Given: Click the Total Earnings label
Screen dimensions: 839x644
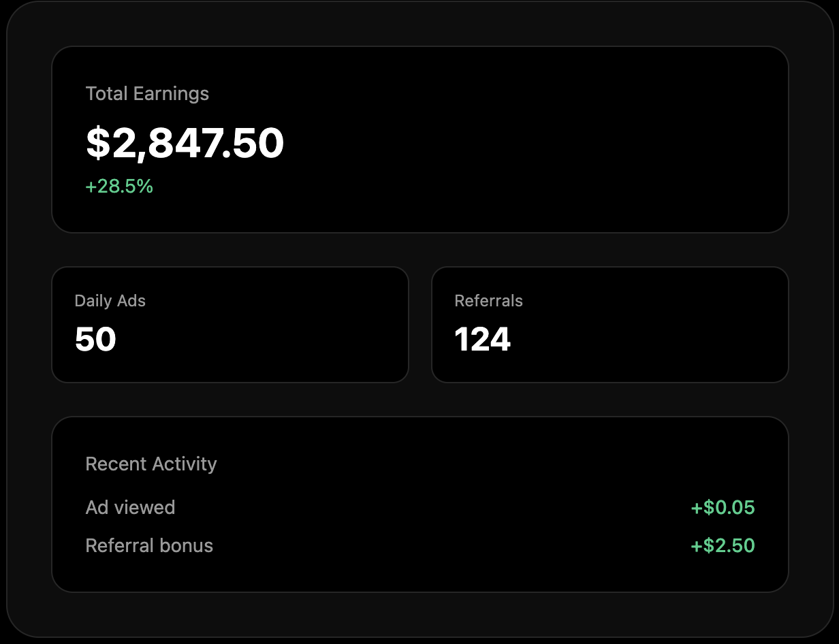Looking at the screenshot, I should point(147,94).
